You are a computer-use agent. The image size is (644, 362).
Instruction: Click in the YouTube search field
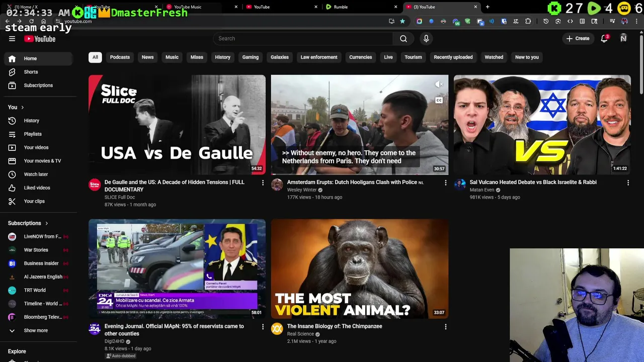[x=303, y=39]
